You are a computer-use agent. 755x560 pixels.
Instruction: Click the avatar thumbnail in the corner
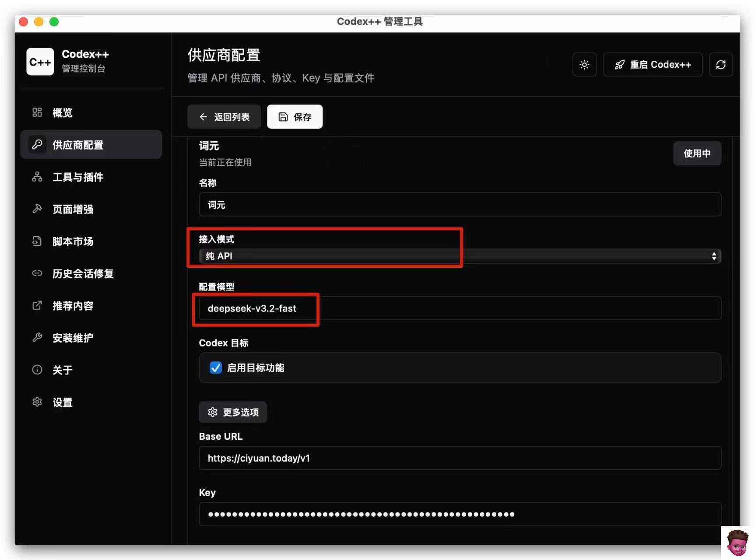737,542
